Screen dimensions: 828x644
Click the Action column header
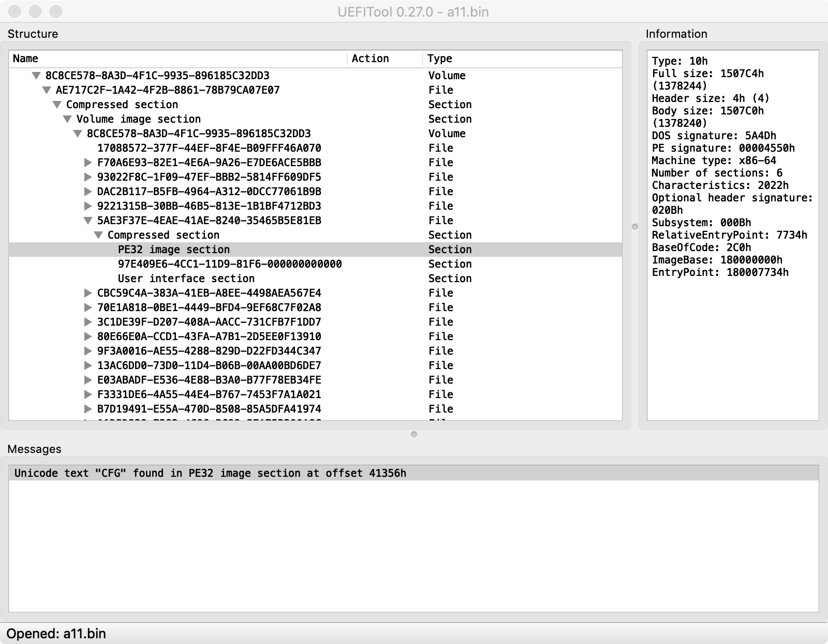(371, 58)
